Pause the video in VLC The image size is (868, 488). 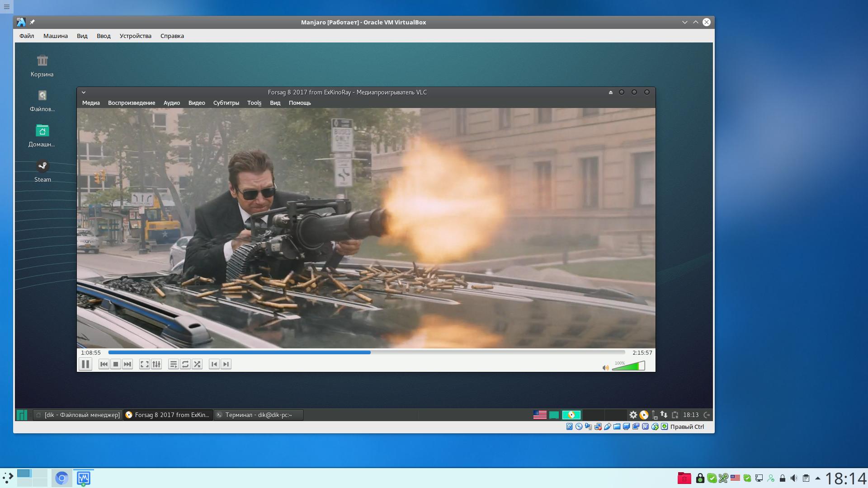click(85, 364)
